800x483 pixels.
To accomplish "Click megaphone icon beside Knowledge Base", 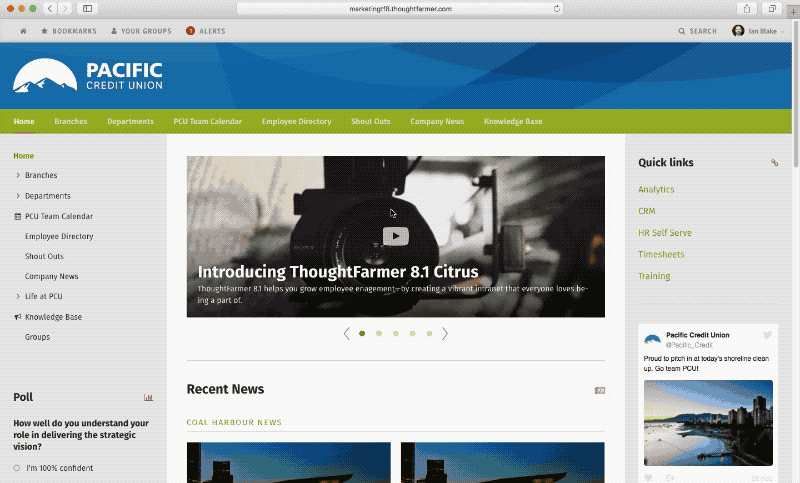I will [x=18, y=317].
